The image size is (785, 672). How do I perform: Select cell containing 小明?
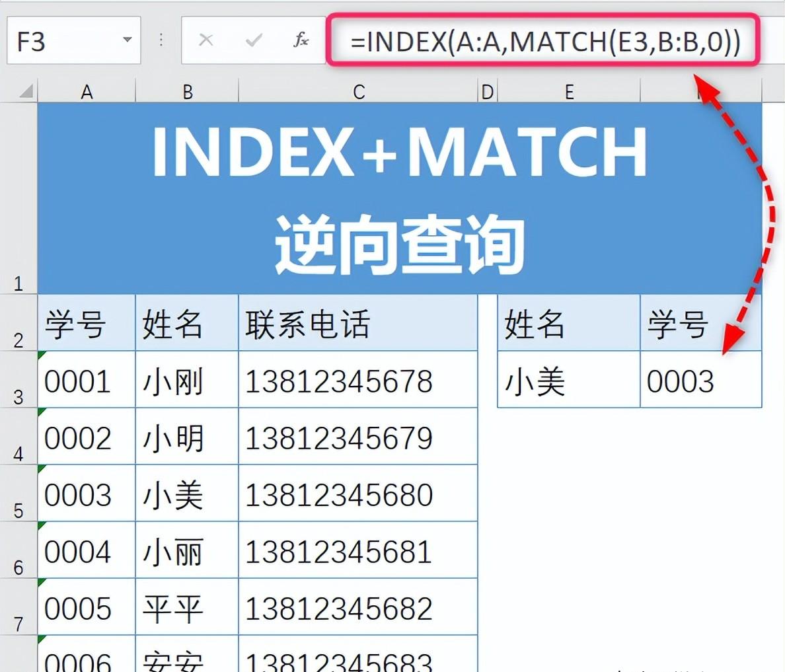[187, 436]
